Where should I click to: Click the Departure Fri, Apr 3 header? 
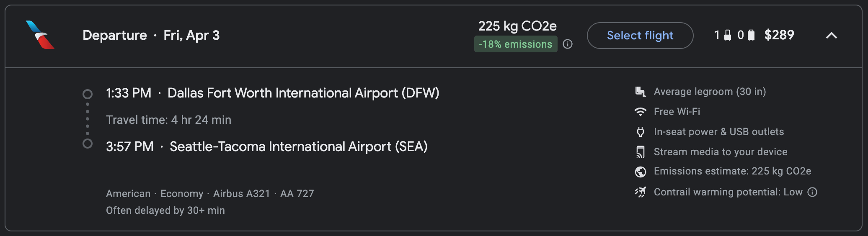point(151,35)
